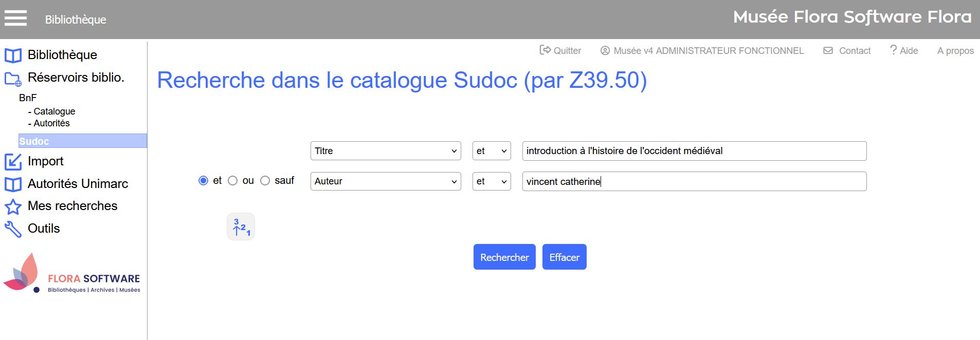Image resolution: width=980 pixels, height=340 pixels.
Task: Click the author text field containing 'vincent catherine'
Action: [x=694, y=181]
